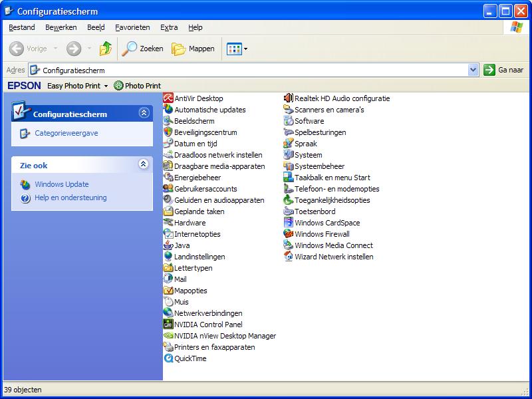Click the Up folder toolbar icon
Screen dimensions: 532x399
pyautogui.click(x=106, y=49)
